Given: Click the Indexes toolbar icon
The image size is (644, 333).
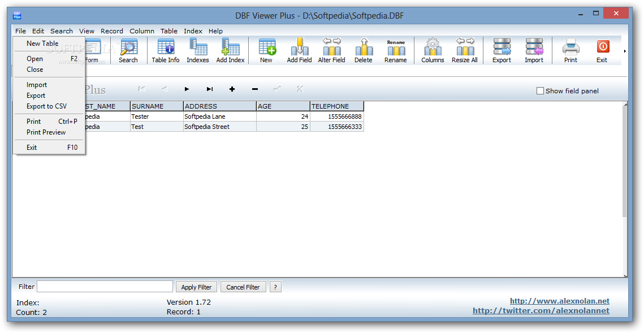Looking at the screenshot, I should [197, 50].
